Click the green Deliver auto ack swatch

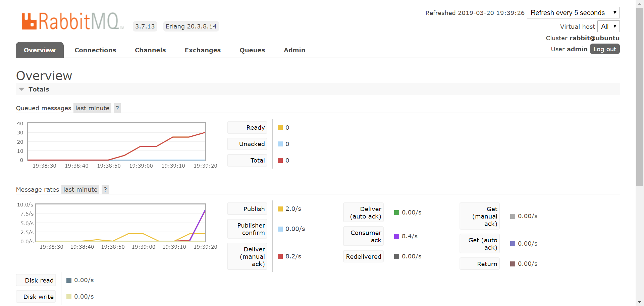[x=396, y=212]
